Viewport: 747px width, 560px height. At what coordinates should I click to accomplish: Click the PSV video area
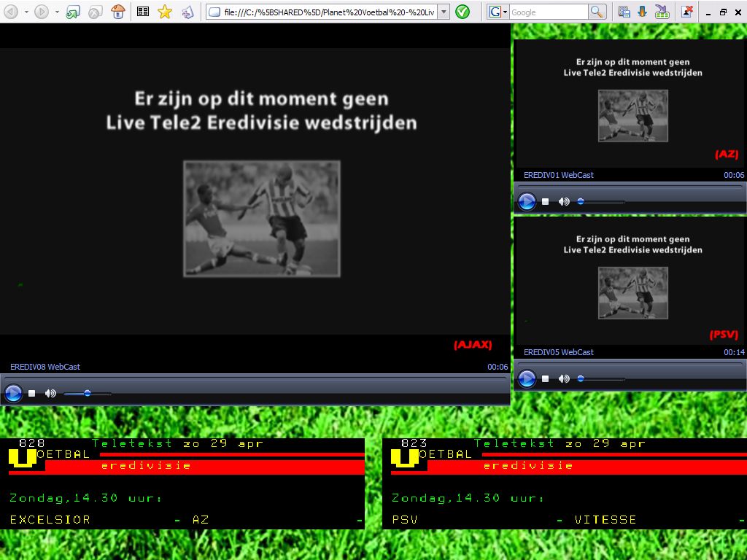tap(630, 281)
